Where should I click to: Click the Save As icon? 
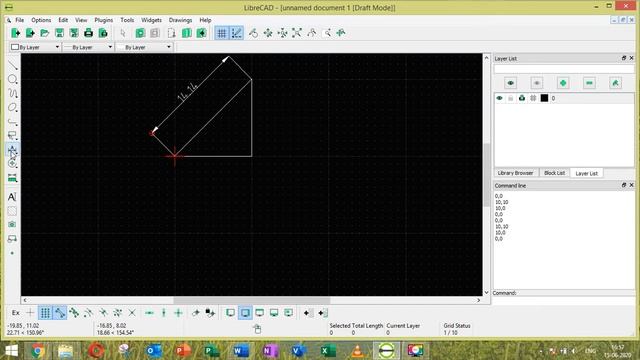pos(74,33)
